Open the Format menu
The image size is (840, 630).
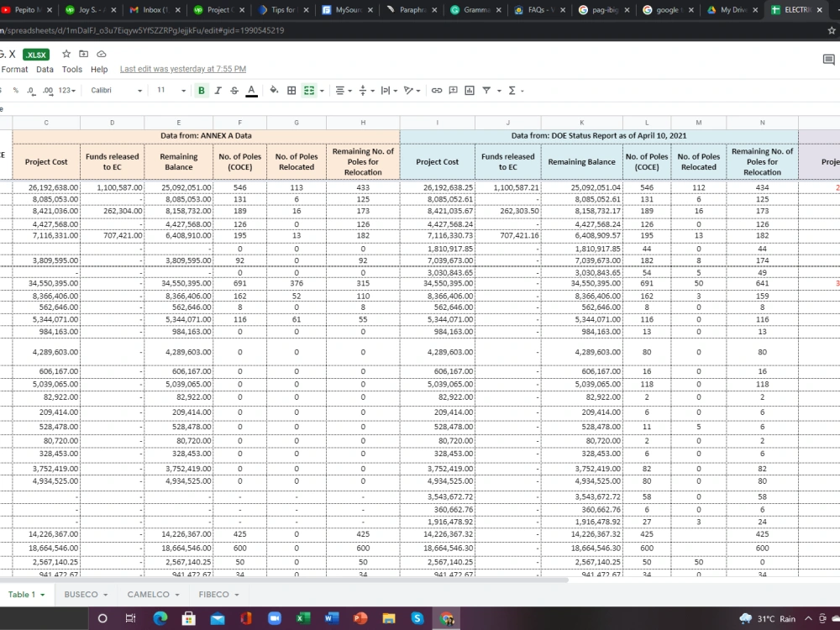tap(14, 69)
